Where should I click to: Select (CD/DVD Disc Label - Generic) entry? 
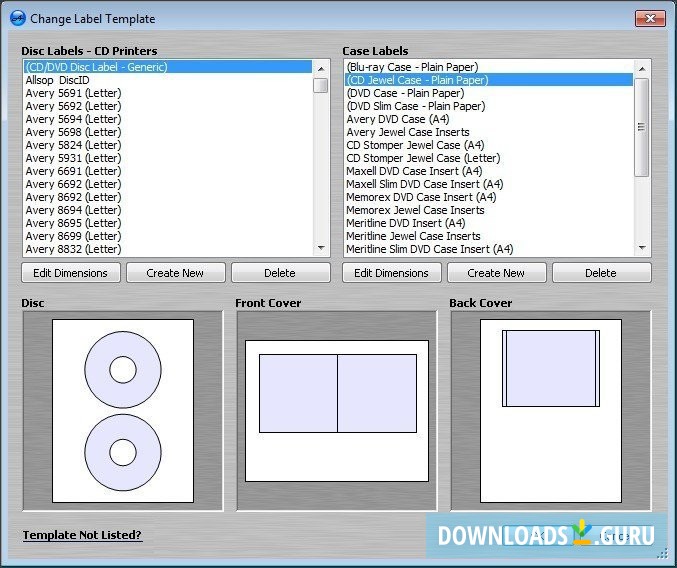[168, 67]
